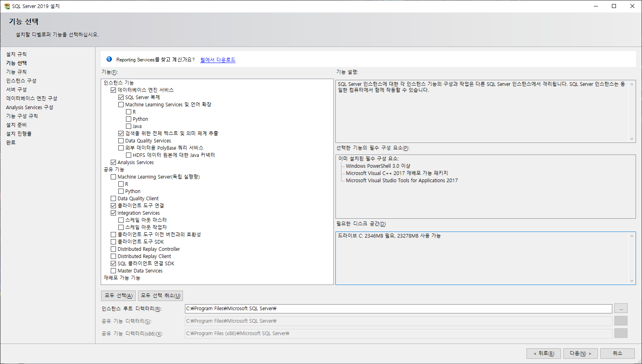Check Python under instance Machine Learning Services
642x364 pixels.
coord(128,119)
